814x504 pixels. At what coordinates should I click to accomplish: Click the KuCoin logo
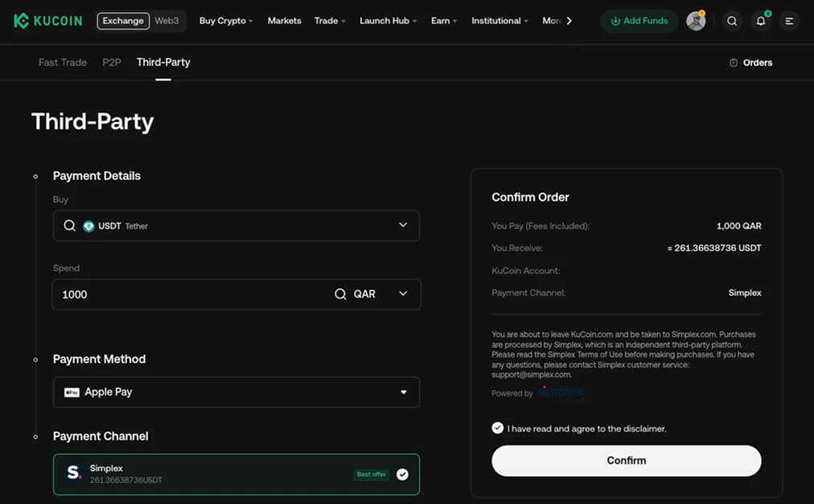point(47,21)
